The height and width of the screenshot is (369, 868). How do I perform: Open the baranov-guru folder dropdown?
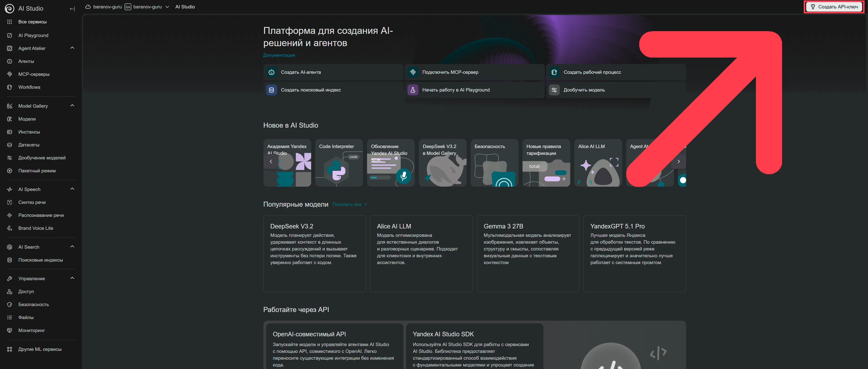click(167, 7)
